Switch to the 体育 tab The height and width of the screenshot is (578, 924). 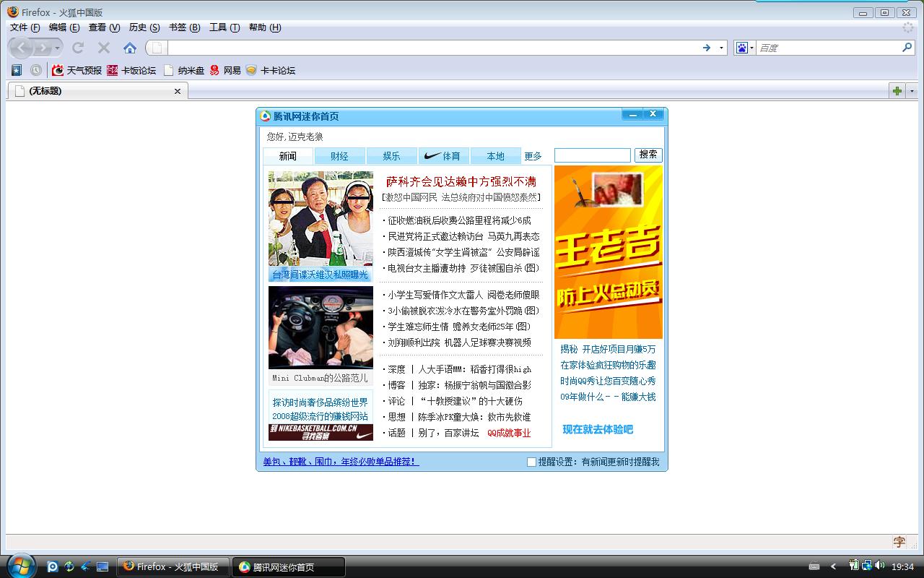pos(443,156)
